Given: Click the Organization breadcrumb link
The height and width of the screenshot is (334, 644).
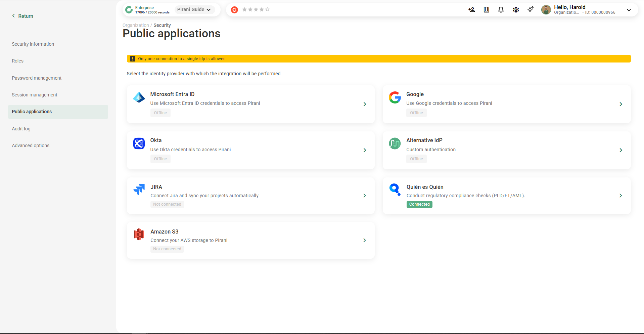Looking at the screenshot, I should (136, 25).
